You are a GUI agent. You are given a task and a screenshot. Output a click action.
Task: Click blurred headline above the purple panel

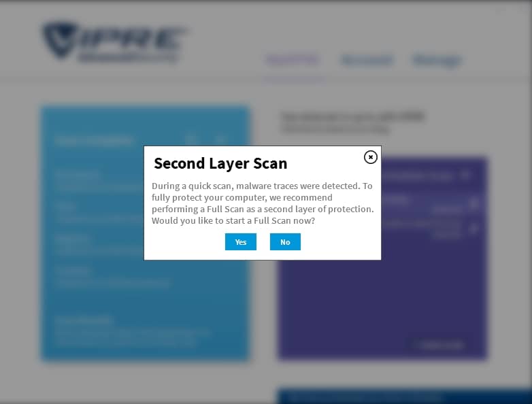353,122
